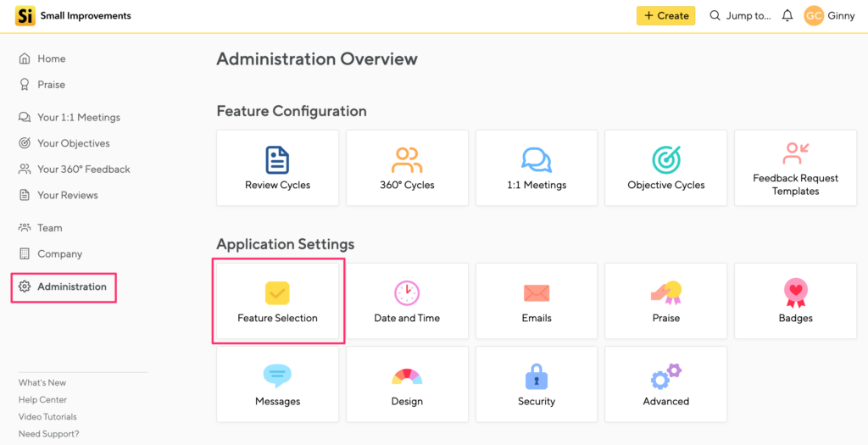The width and height of the screenshot is (868, 445).
Task: Open Your 360° Feedback sidebar item
Action: point(84,170)
